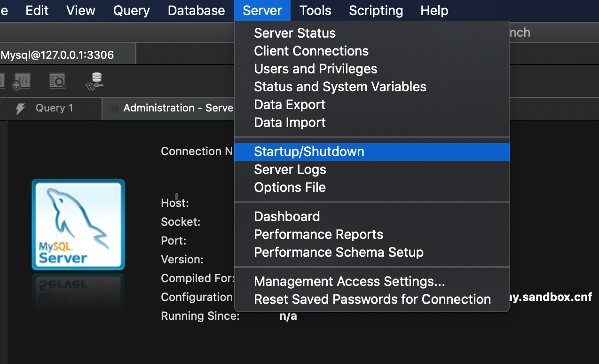Click Data Import in Server menu
The height and width of the screenshot is (364, 599).
(290, 122)
